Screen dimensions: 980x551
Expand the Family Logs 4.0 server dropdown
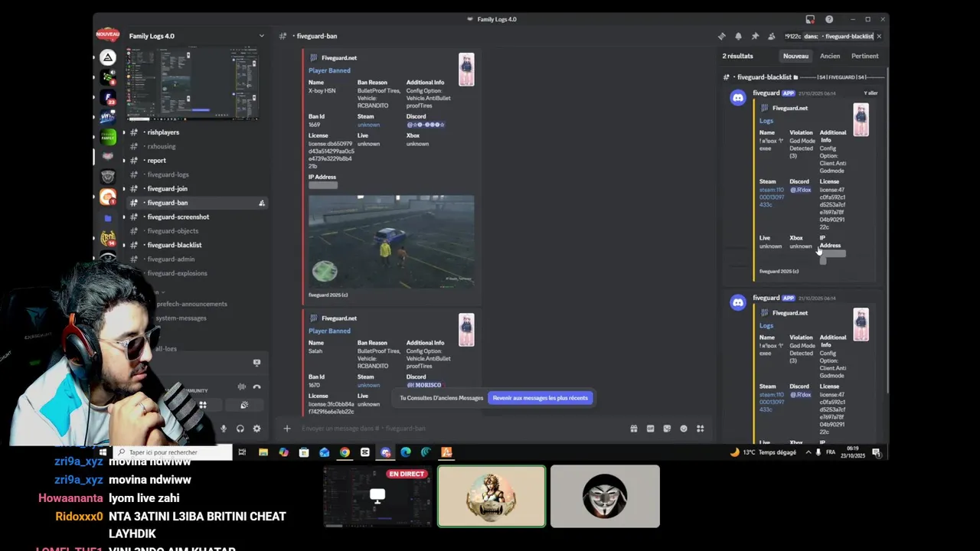pos(261,36)
